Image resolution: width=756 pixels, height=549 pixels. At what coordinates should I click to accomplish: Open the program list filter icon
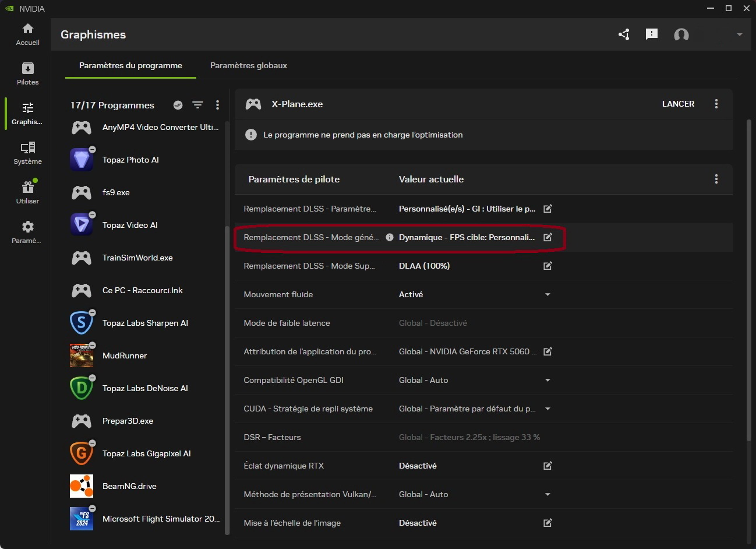pos(198,105)
